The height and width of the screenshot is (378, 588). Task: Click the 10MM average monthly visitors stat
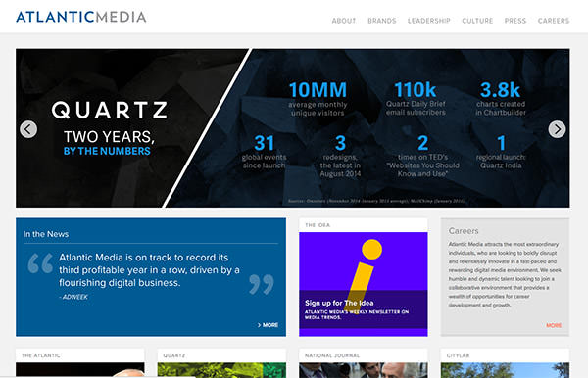click(318, 99)
